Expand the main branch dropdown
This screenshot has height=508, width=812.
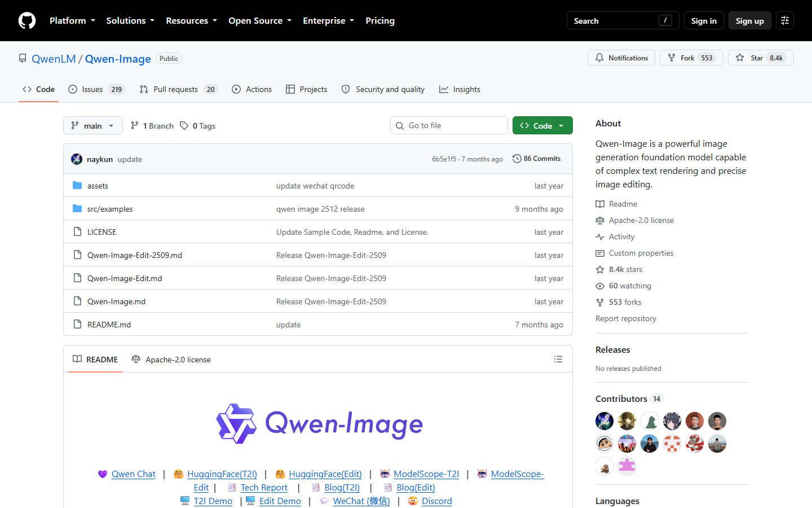[93, 126]
